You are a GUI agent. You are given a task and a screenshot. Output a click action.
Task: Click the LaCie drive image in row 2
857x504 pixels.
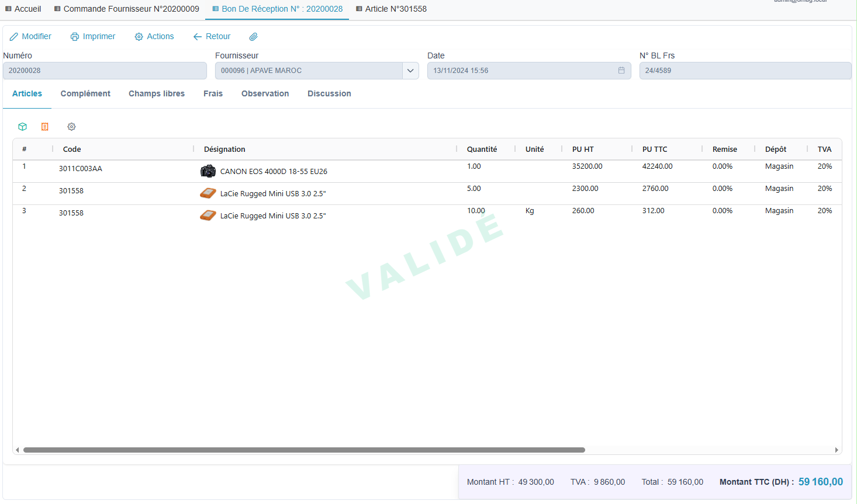pos(208,193)
